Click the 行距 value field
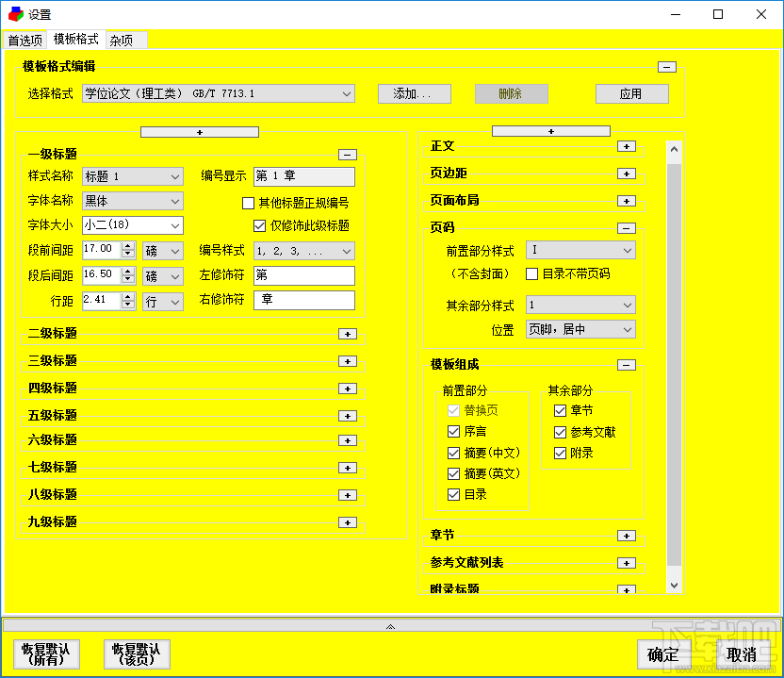 (x=102, y=300)
